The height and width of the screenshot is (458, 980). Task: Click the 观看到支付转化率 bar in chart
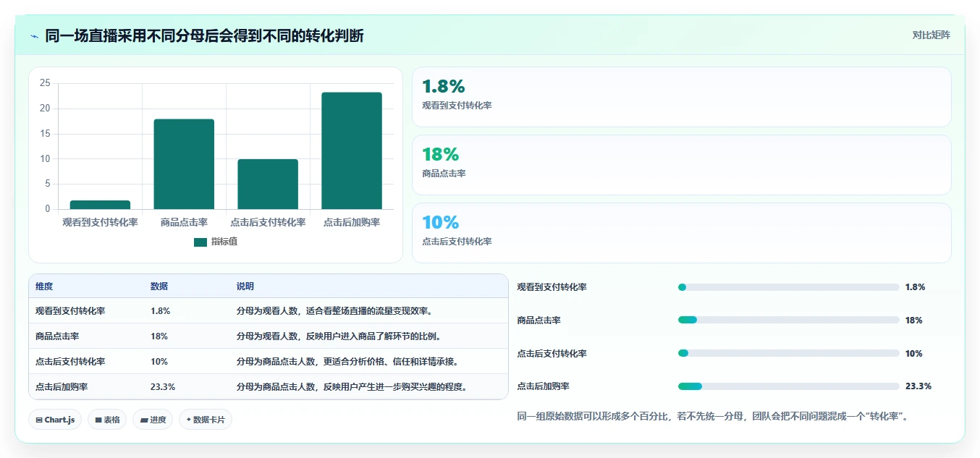pos(100,205)
